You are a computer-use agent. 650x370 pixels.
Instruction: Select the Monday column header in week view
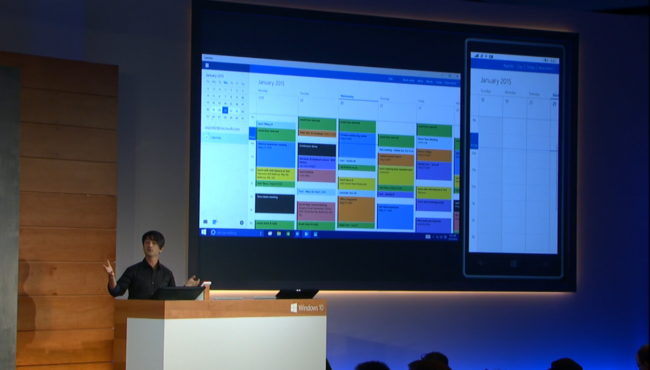click(x=263, y=90)
